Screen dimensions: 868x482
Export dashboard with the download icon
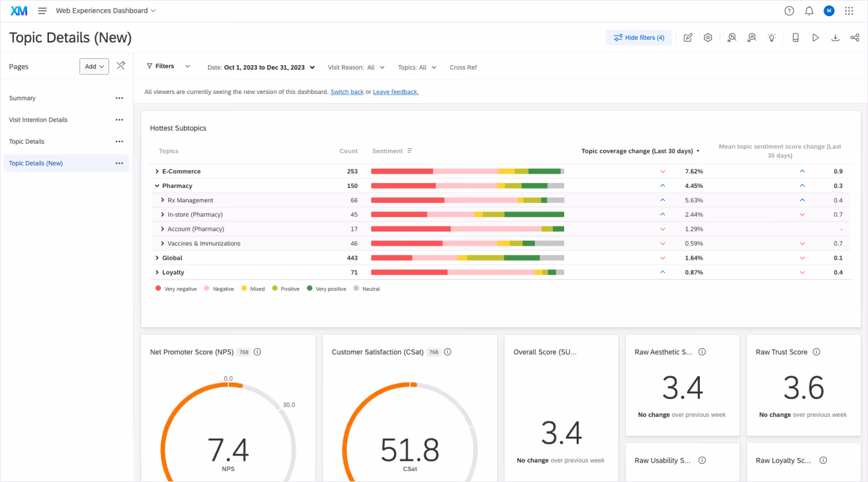click(835, 37)
